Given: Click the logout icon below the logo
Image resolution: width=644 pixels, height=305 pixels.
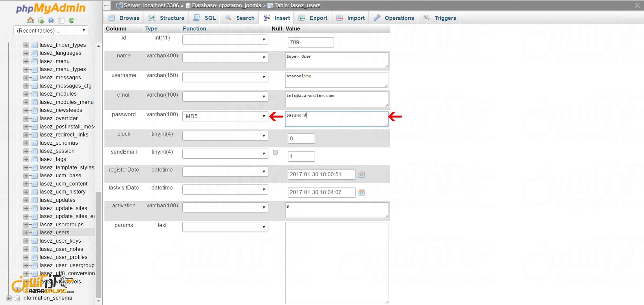Looking at the screenshot, I should point(41,20).
